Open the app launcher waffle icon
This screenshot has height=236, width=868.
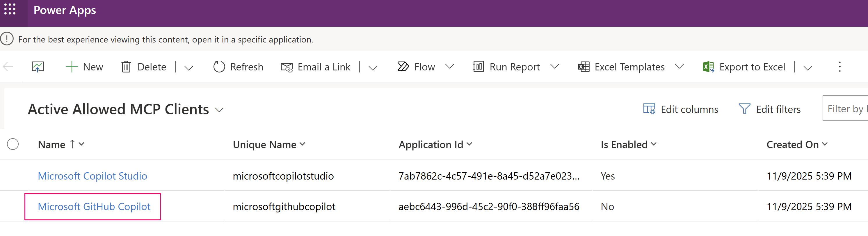point(10,9)
